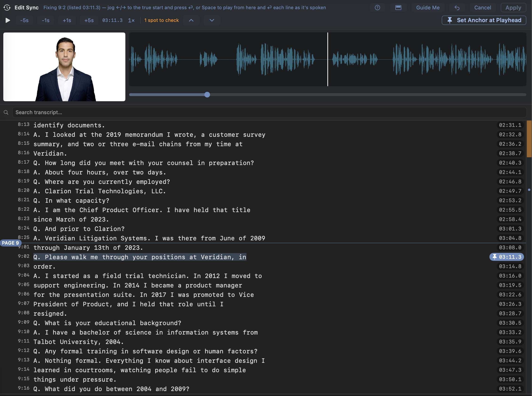The width and height of the screenshot is (532, 396).
Task: Click timestamp 03:01.3
Action: click(510, 229)
